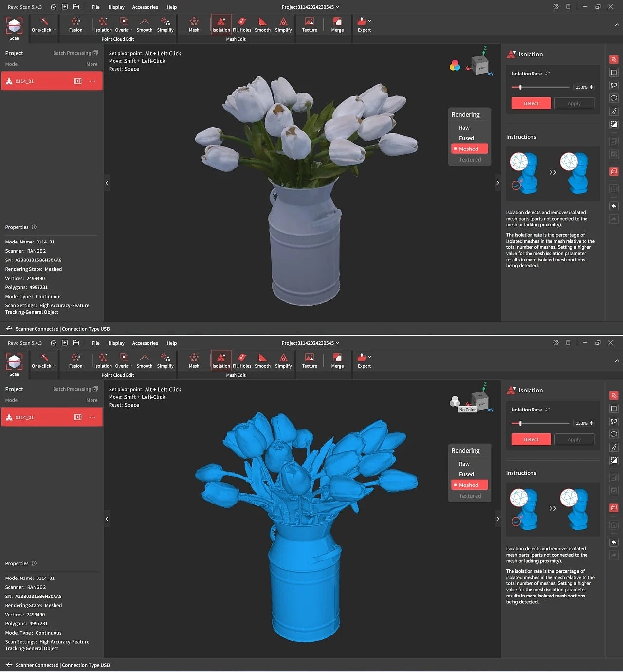Toggle the color display circles in upper viewport
This screenshot has height=672, width=623.
pyautogui.click(x=455, y=66)
